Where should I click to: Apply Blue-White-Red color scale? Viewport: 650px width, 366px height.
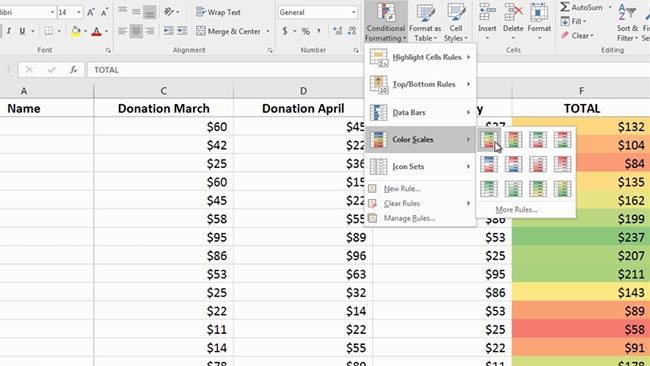point(489,164)
